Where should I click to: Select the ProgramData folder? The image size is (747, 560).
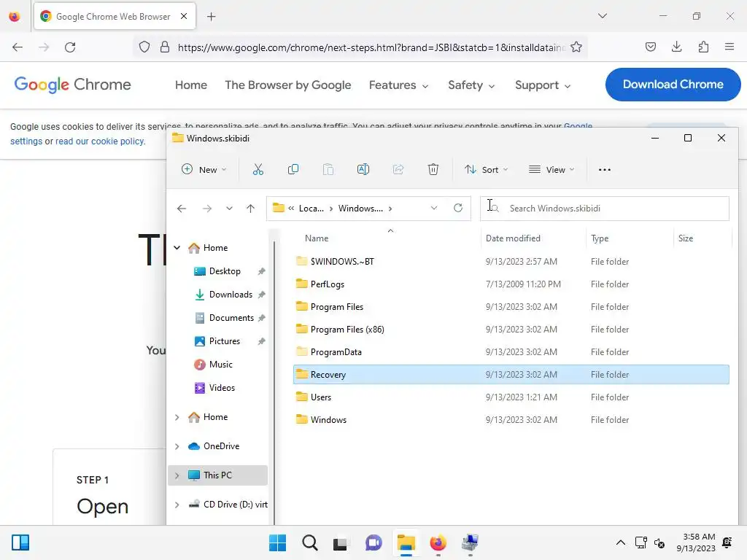[511, 352]
